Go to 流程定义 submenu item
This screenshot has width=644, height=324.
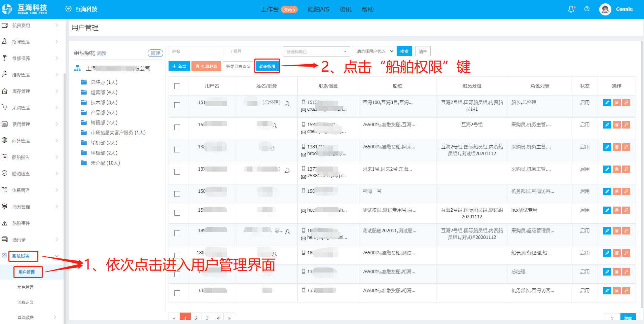pyautogui.click(x=26, y=302)
